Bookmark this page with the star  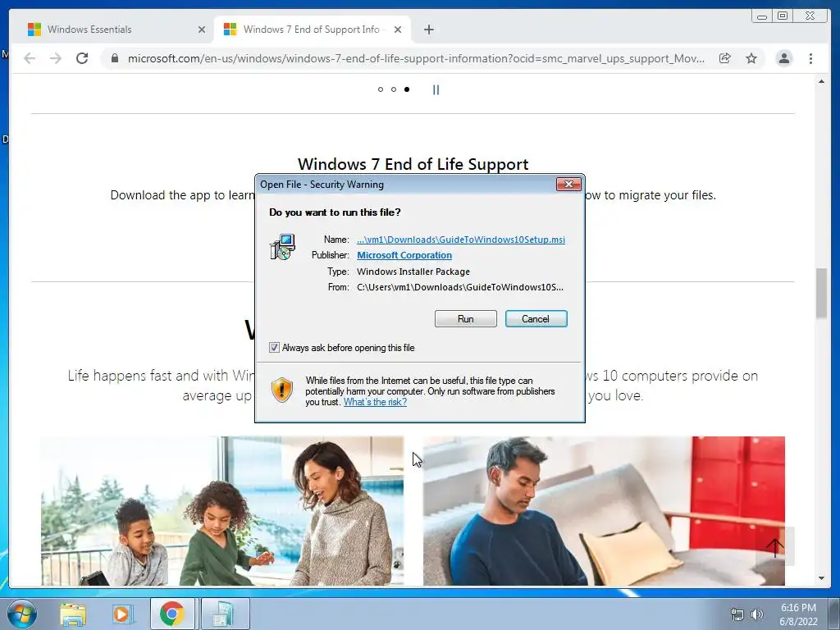(x=751, y=58)
